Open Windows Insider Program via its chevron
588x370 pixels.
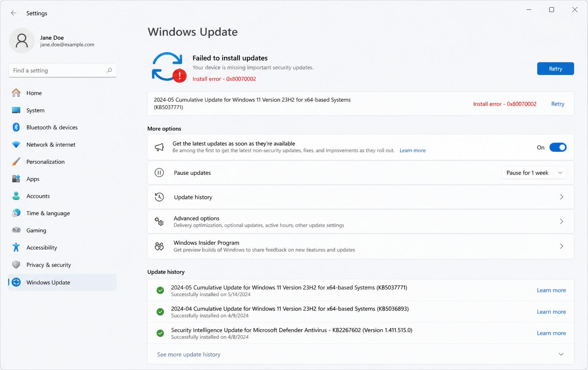(x=562, y=246)
